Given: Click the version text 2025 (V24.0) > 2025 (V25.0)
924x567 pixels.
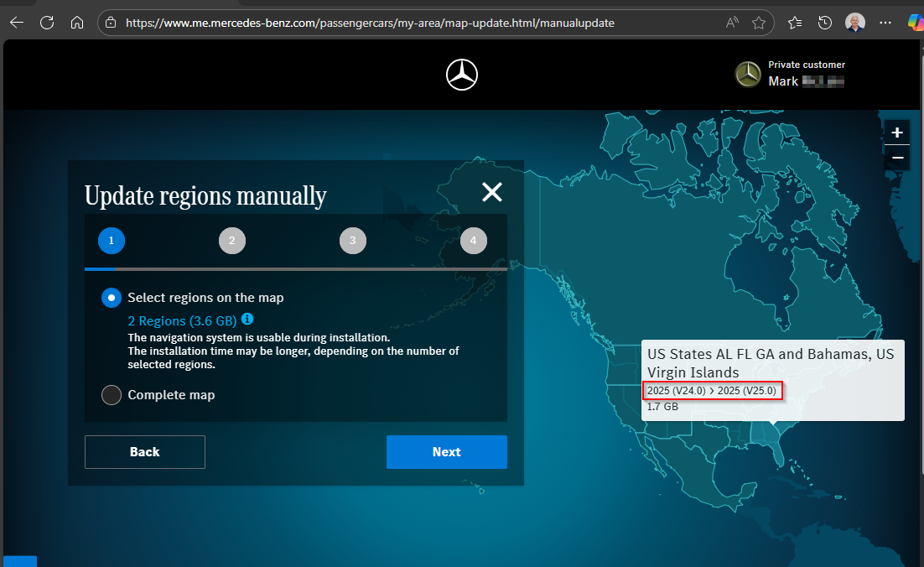Looking at the screenshot, I should pyautogui.click(x=711, y=391).
